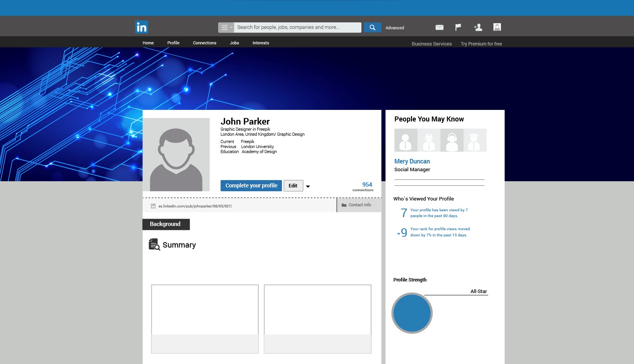This screenshot has width=634, height=364.
Task: Open the search category dropdown
Action: [226, 27]
